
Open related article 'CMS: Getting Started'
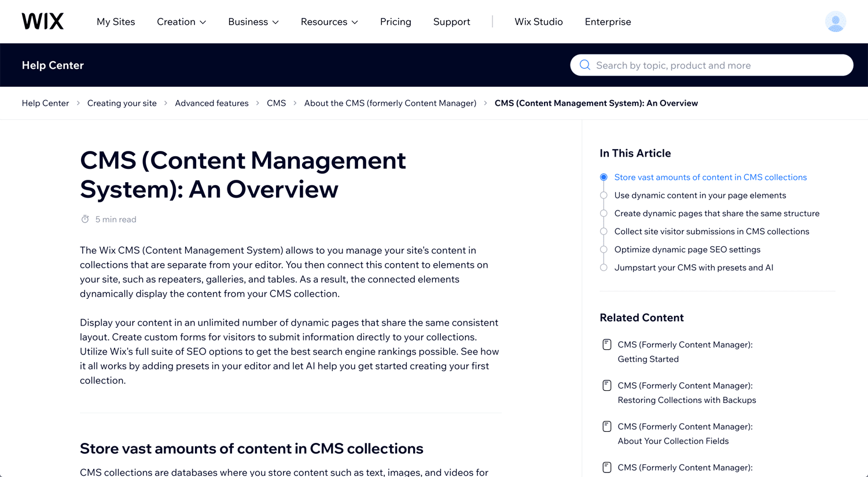click(x=685, y=352)
